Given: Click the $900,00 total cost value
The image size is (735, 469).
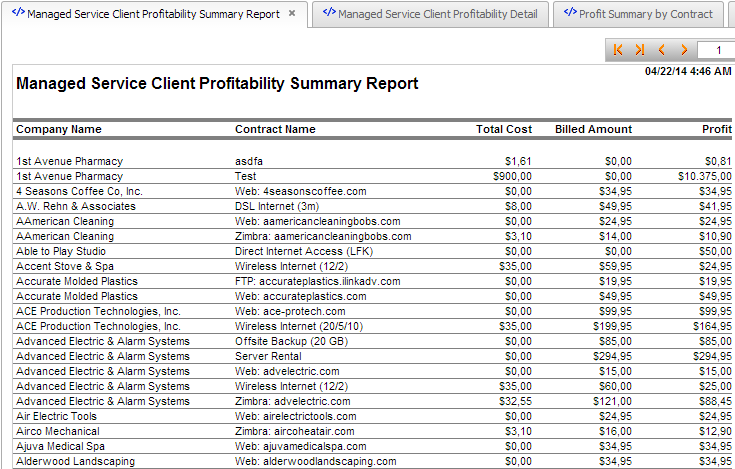Looking at the screenshot, I should coord(512,176).
